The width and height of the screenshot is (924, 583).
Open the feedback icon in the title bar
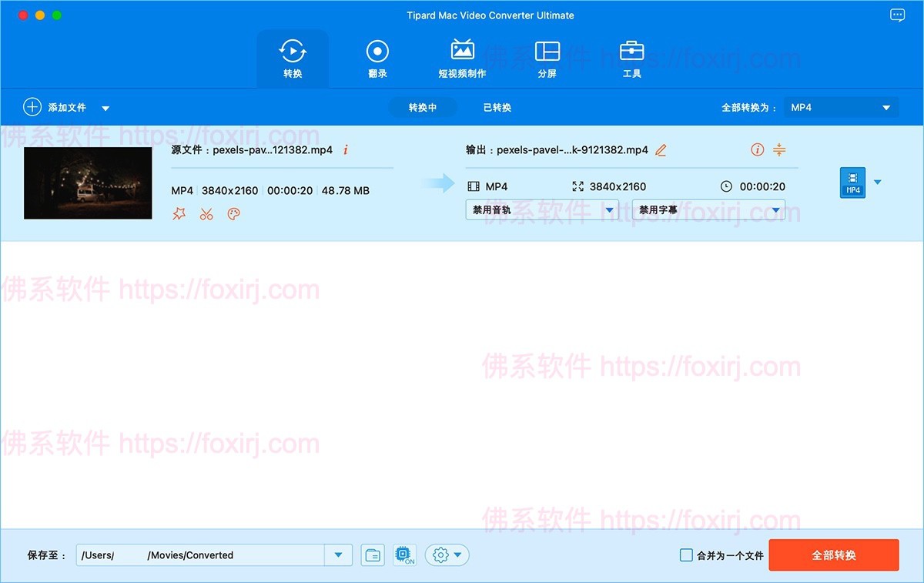896,15
